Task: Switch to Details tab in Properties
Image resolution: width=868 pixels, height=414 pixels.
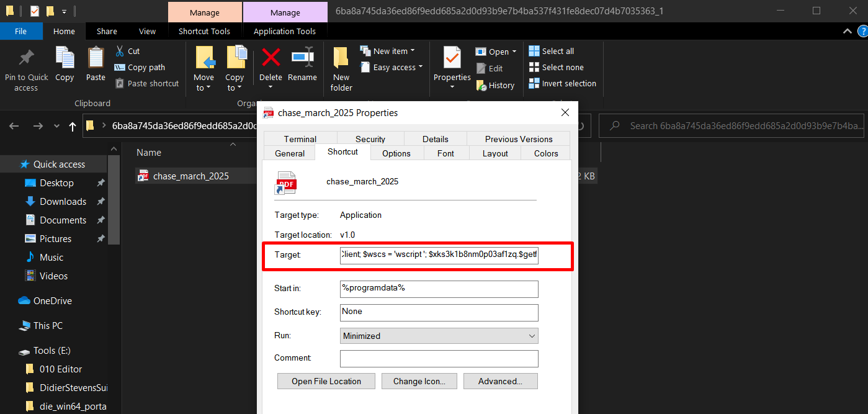Action: click(436, 139)
